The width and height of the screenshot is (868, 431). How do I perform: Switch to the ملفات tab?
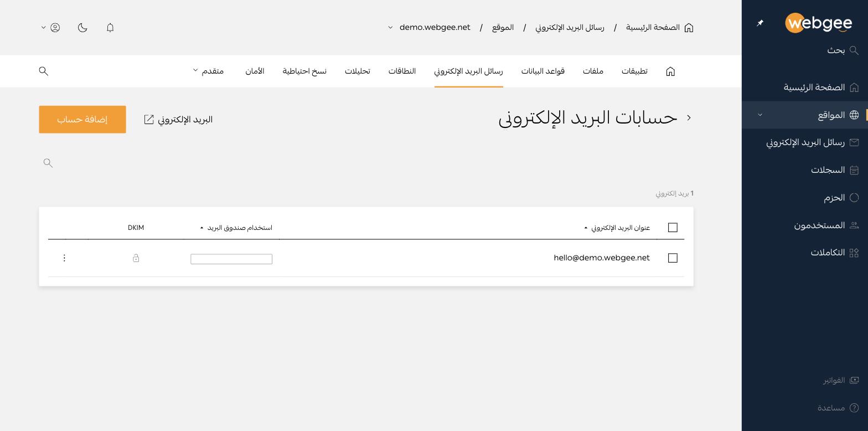[593, 71]
